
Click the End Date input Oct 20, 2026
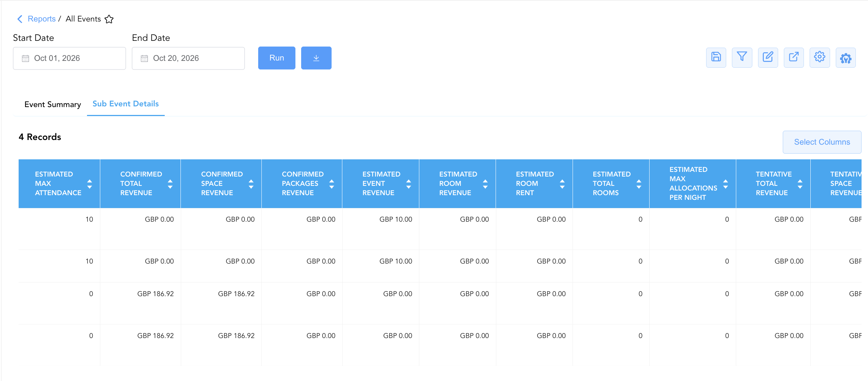pyautogui.click(x=188, y=58)
